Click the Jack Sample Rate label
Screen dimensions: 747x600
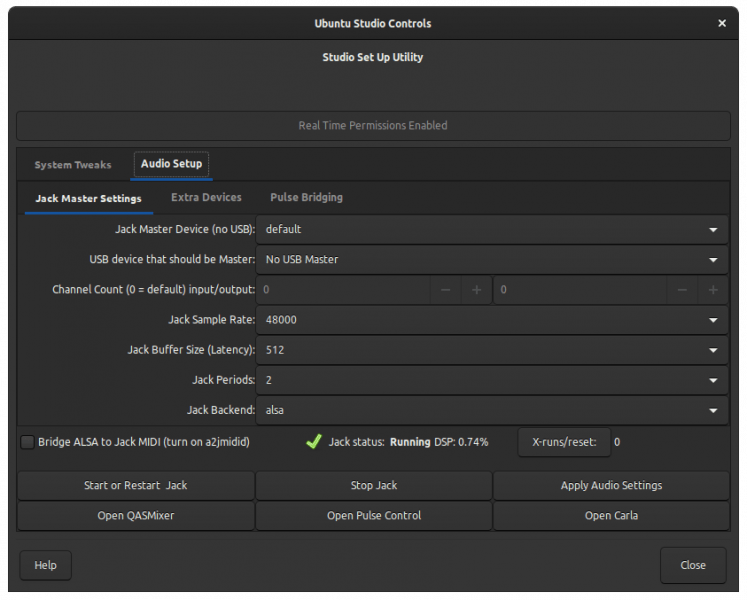tap(212, 320)
